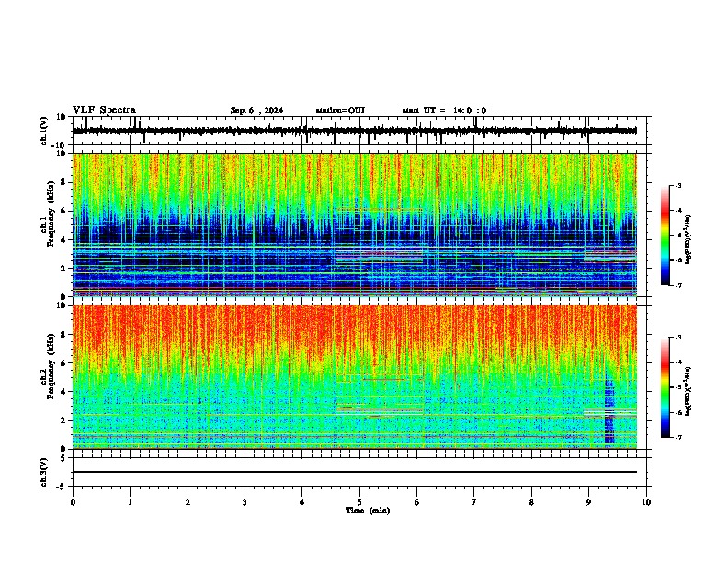Click the ch.2 color scale bar
This screenshot has width=728, height=563.
pos(665,387)
